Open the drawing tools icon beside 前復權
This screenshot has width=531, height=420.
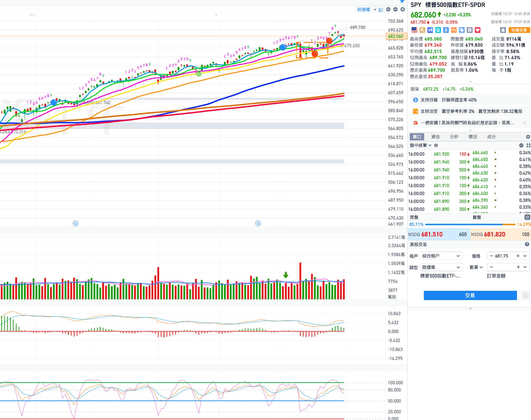pyautogui.click(x=381, y=10)
